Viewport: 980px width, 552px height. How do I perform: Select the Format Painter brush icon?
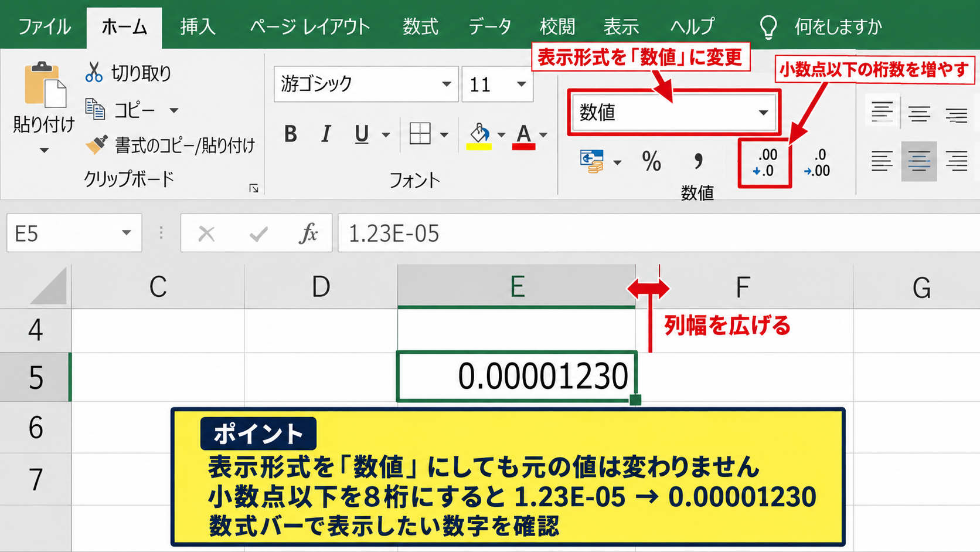(x=97, y=144)
